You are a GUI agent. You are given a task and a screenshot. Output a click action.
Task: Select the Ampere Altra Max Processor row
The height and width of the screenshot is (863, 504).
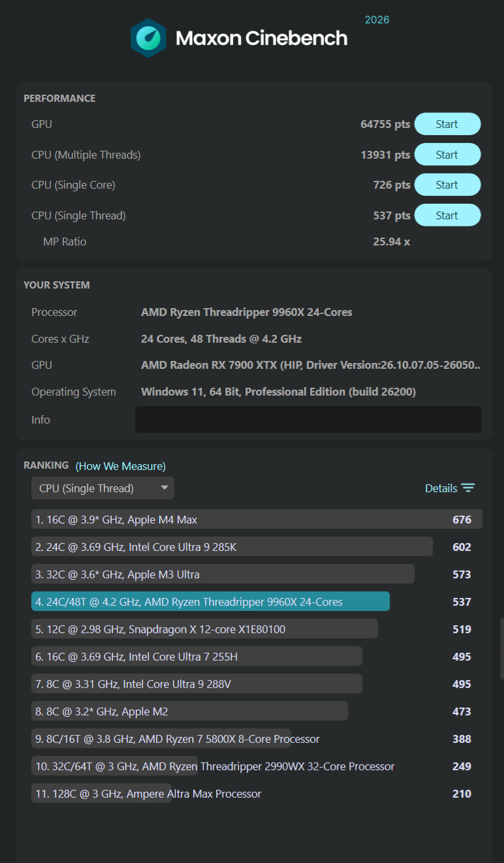point(257,794)
